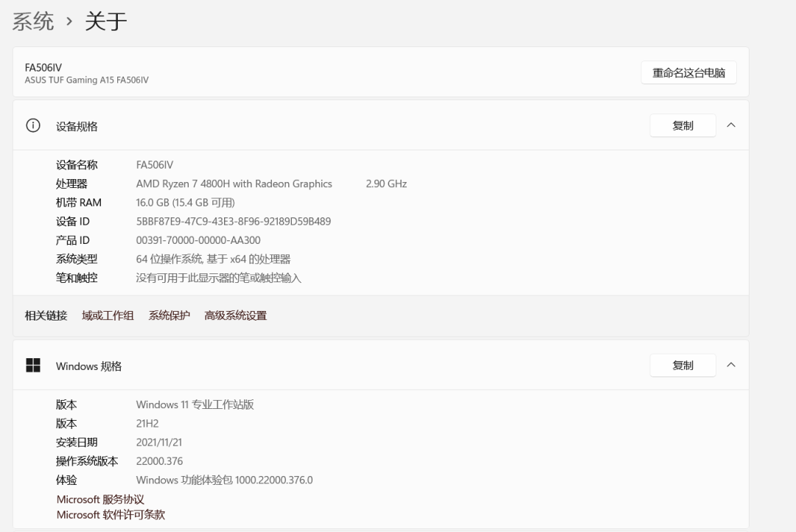796x532 pixels.
Task: Click the info icon beside 设备规格
Action: pos(33,125)
